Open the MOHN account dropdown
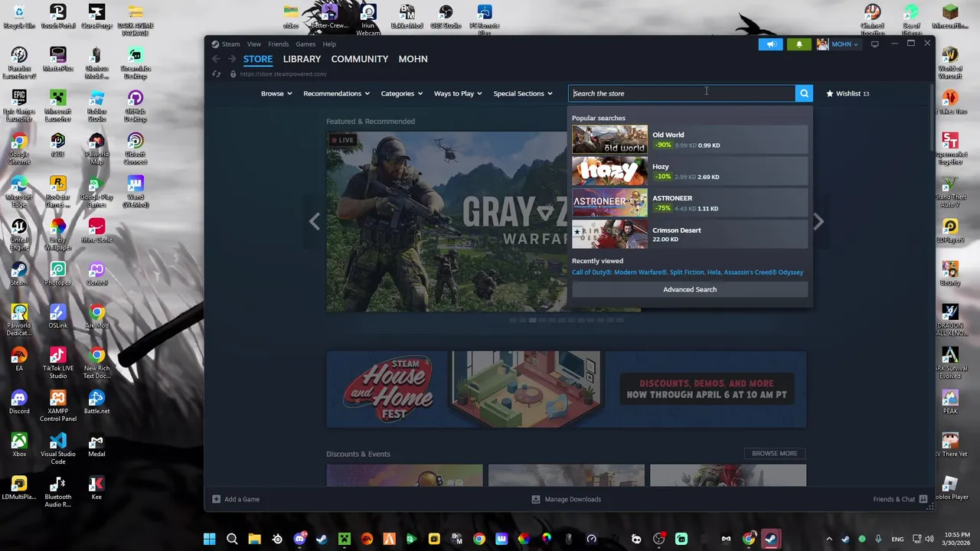The image size is (980, 551). (837, 44)
